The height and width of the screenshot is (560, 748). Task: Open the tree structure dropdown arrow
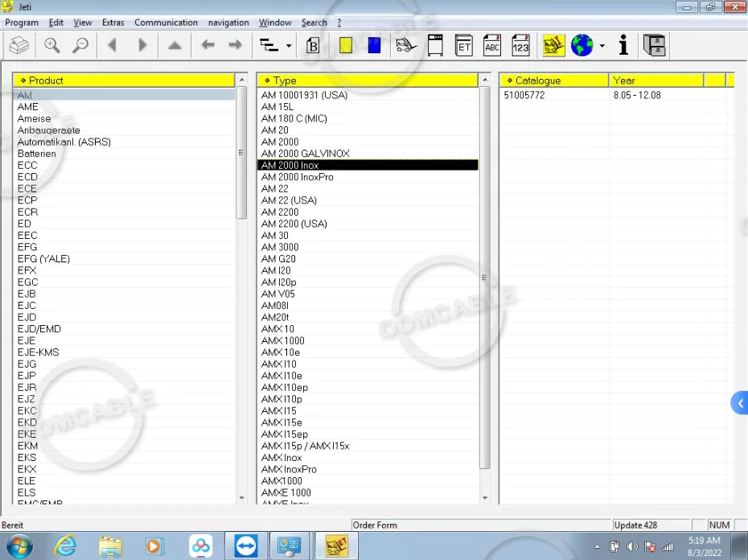[x=289, y=47]
